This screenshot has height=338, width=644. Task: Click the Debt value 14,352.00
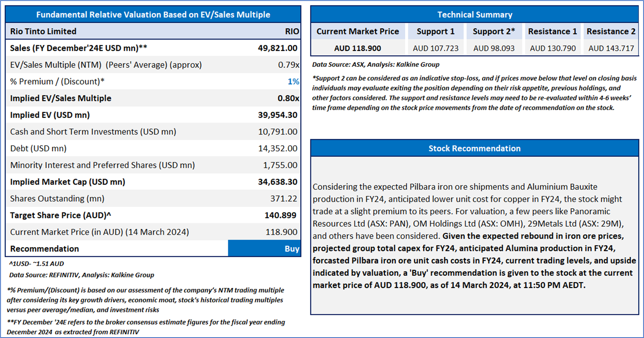278,149
